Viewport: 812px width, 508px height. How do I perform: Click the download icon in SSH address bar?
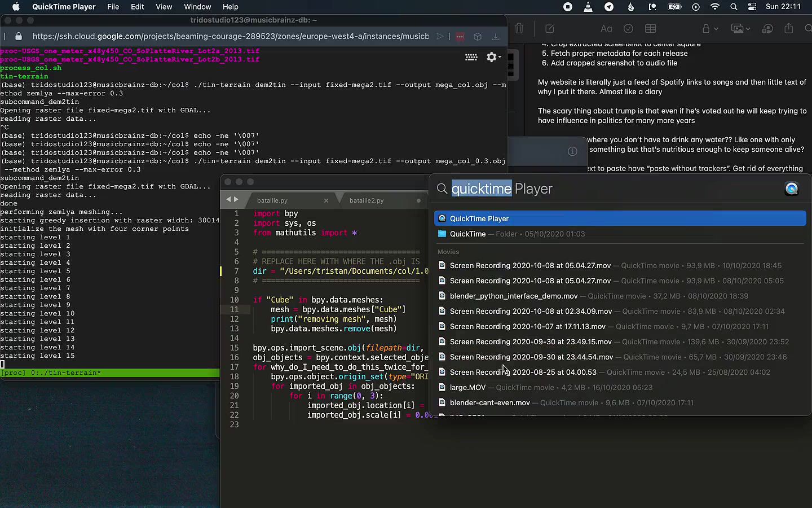coord(495,36)
